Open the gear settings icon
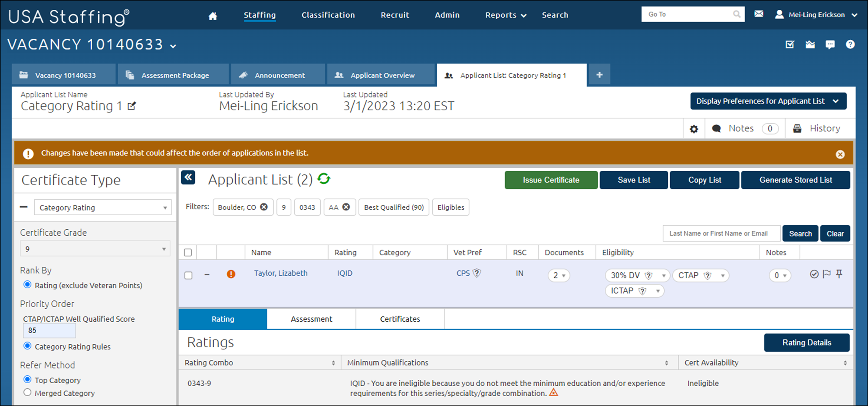Viewport: 868px width, 406px height. (x=694, y=129)
